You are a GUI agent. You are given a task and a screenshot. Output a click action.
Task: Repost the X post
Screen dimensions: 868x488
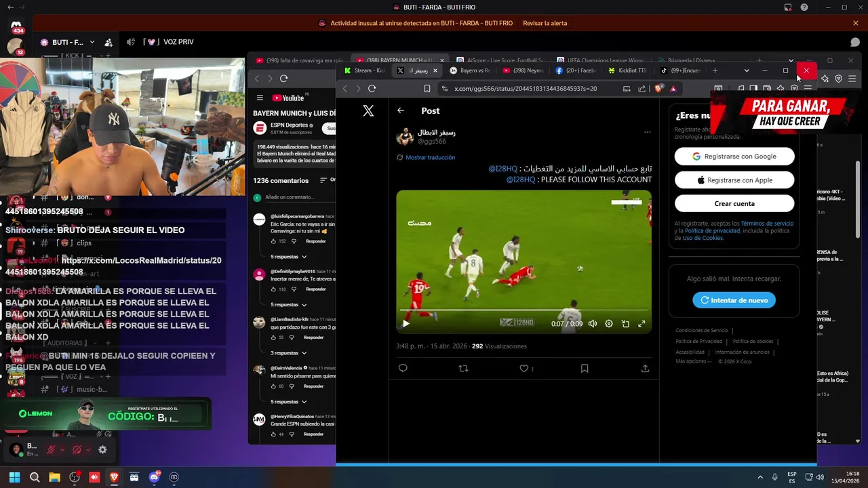[x=463, y=368]
